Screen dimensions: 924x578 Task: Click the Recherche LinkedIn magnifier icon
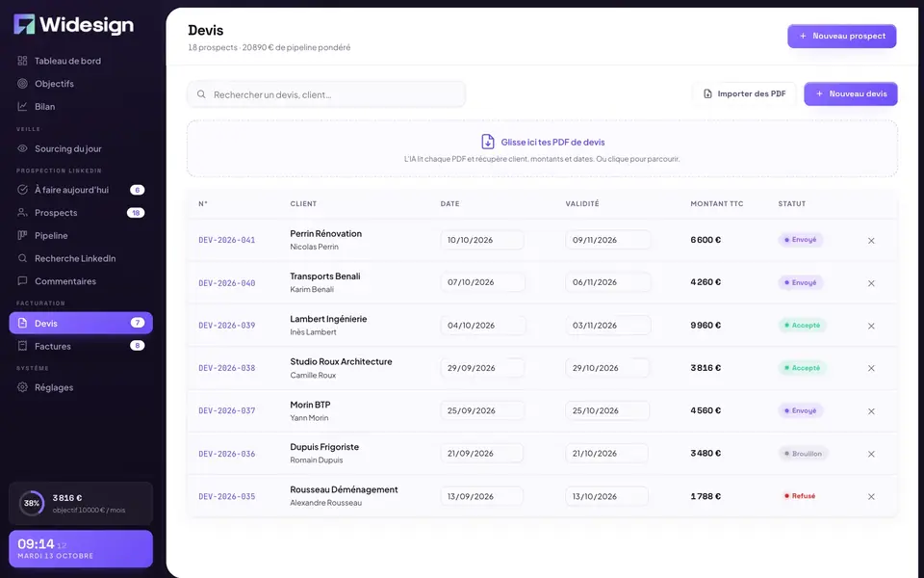[x=22, y=258]
